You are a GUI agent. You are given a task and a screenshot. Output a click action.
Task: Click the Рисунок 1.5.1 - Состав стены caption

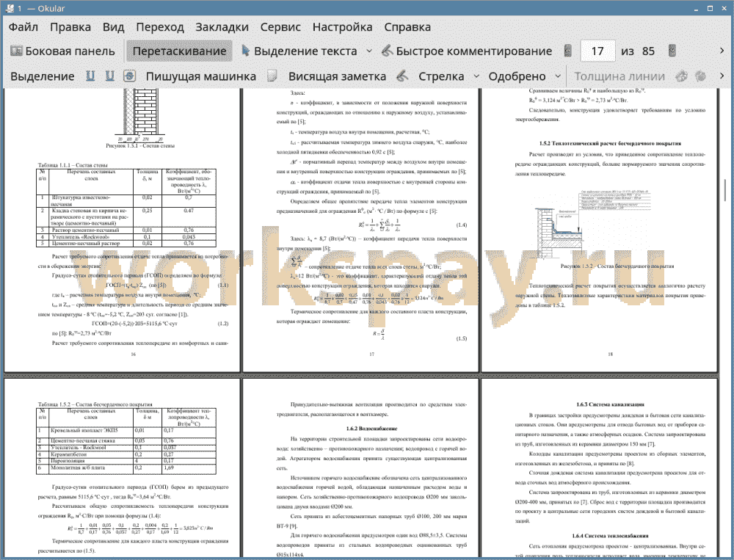pyautogui.click(x=140, y=145)
